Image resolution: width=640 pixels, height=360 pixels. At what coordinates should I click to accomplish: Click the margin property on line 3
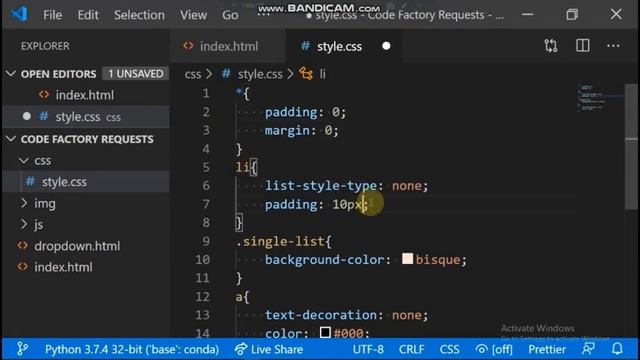287,131
